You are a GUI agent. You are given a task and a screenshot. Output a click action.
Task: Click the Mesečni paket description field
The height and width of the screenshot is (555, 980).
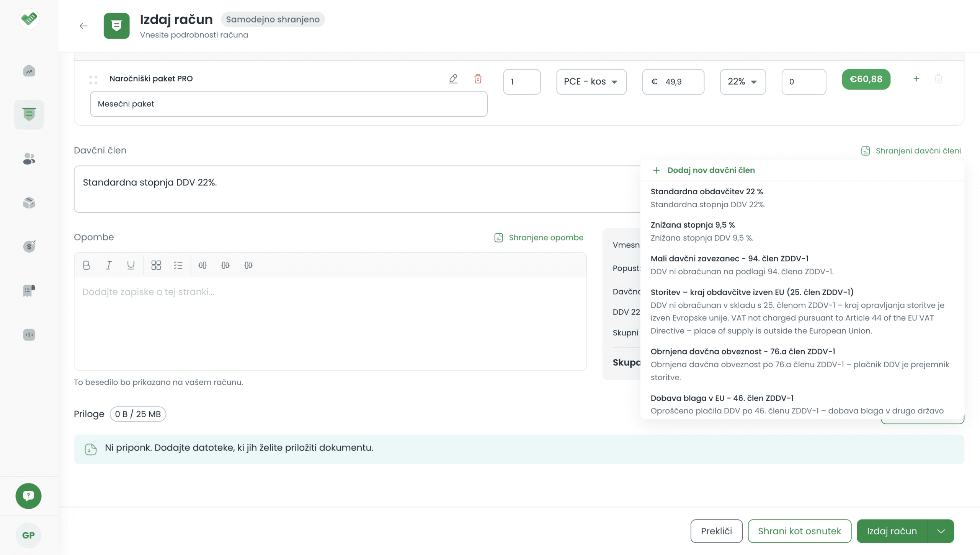(x=289, y=104)
